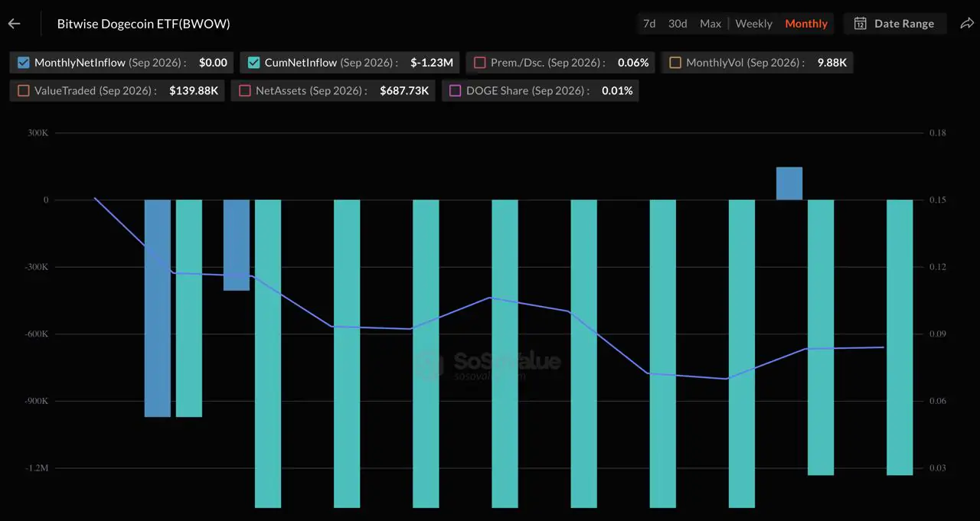The height and width of the screenshot is (521, 980).
Task: Click the 0.09 right axis label
Action: [x=938, y=334]
